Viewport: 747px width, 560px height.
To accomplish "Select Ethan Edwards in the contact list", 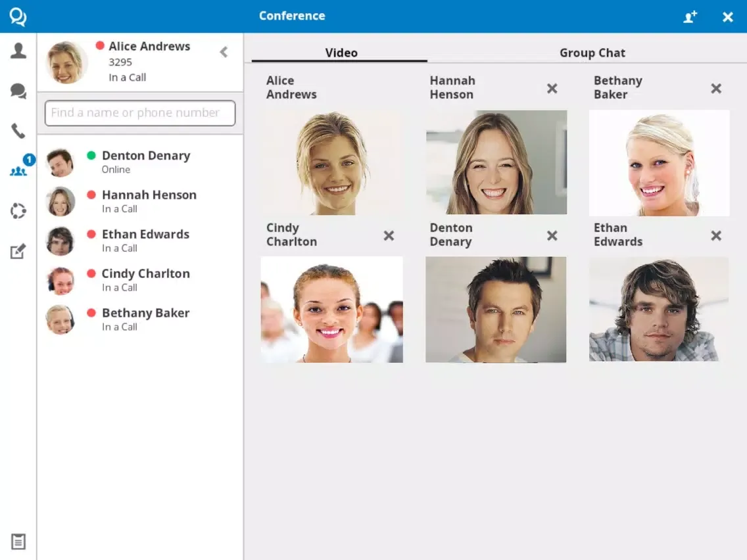I will point(140,241).
